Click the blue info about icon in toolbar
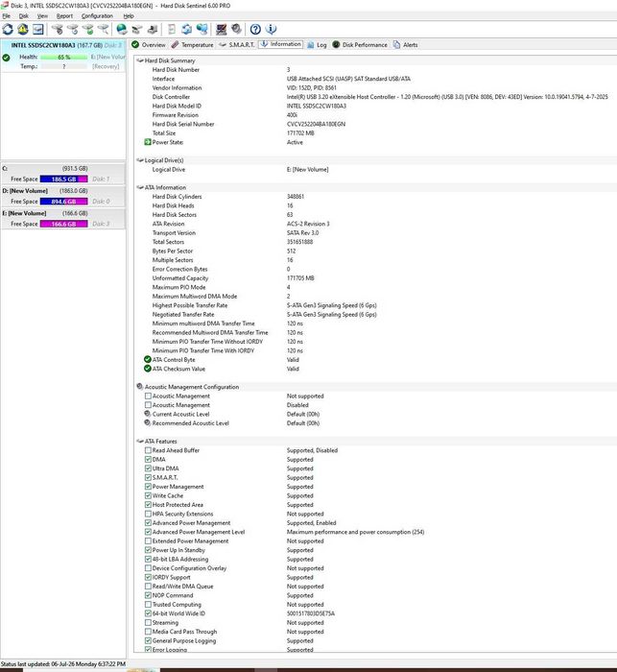Screen dimensions: 617x672 click(x=271, y=29)
